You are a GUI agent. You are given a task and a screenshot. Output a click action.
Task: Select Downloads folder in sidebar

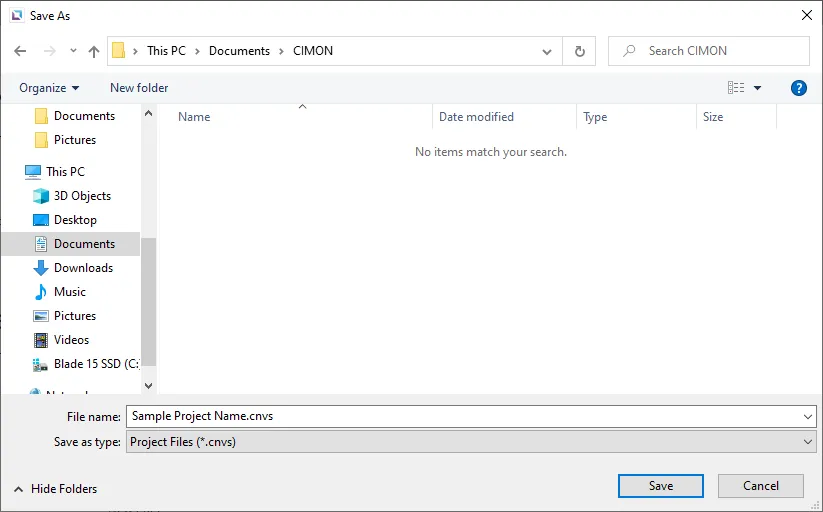pyautogui.click(x=83, y=268)
